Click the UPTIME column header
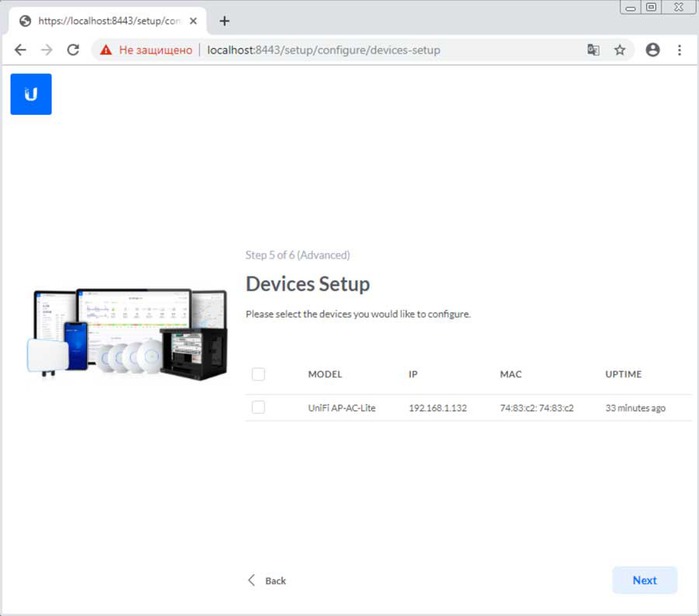Viewport: 699px width, 616px height. (x=623, y=374)
